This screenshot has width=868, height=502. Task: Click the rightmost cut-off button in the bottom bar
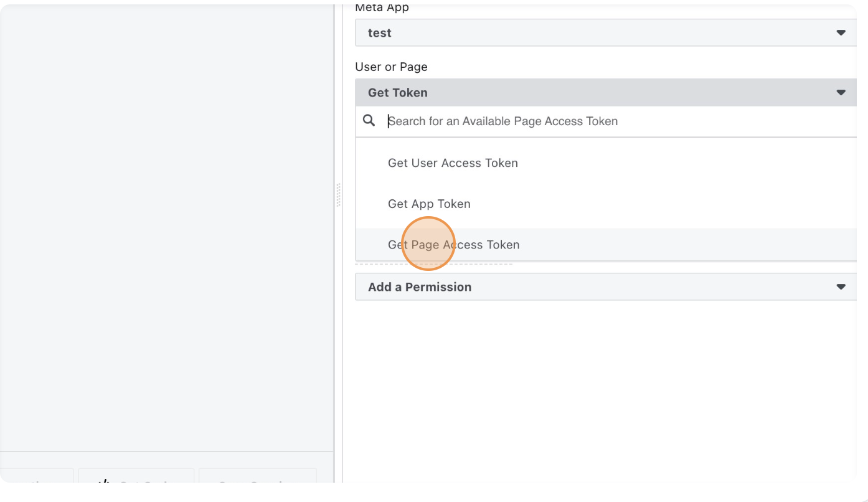pyautogui.click(x=258, y=476)
